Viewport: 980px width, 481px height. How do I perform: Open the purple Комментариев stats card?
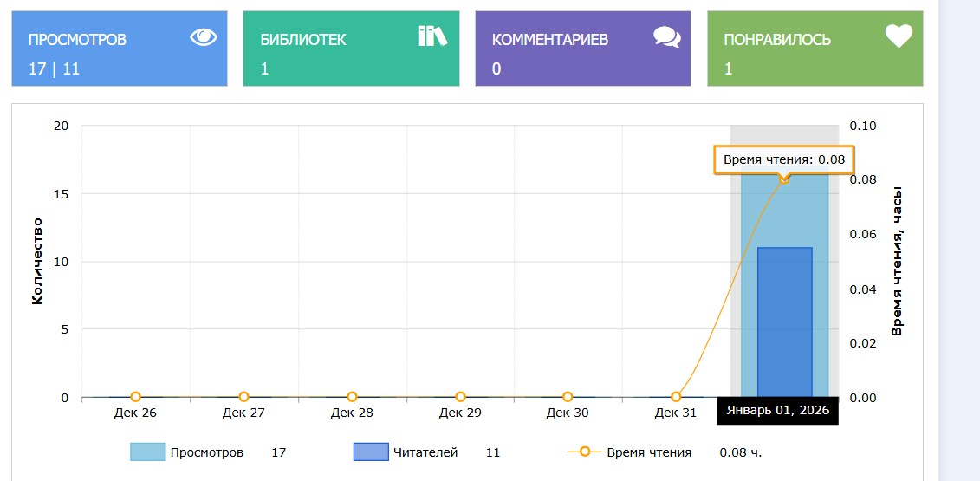point(582,49)
